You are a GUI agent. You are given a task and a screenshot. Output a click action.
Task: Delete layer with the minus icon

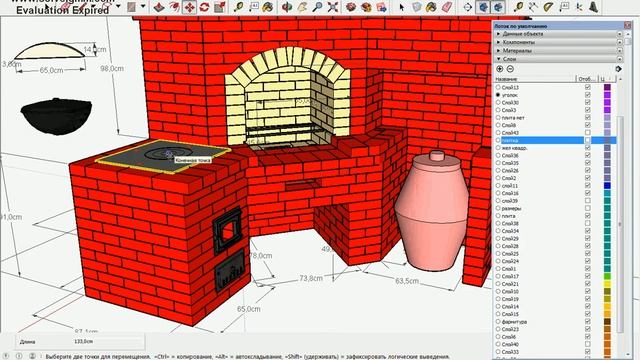pos(510,69)
